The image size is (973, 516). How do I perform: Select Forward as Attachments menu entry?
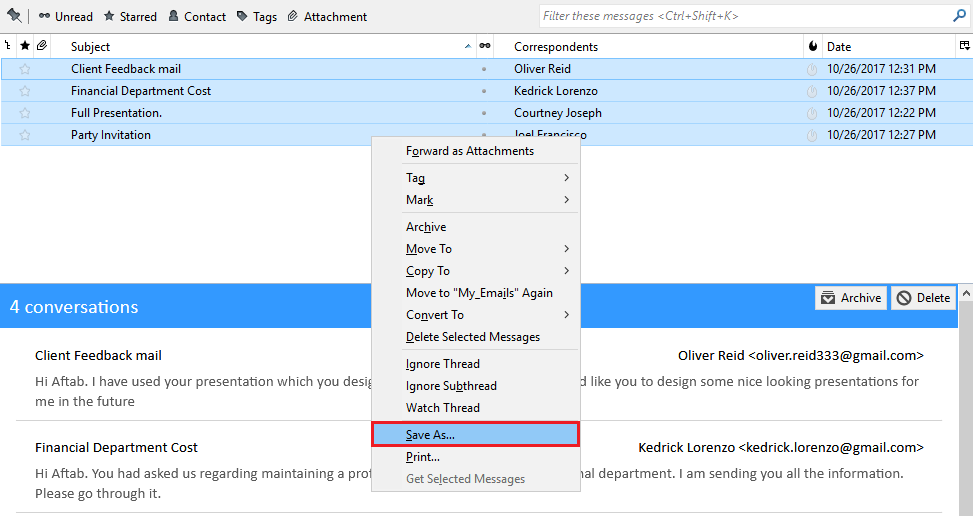pos(470,151)
